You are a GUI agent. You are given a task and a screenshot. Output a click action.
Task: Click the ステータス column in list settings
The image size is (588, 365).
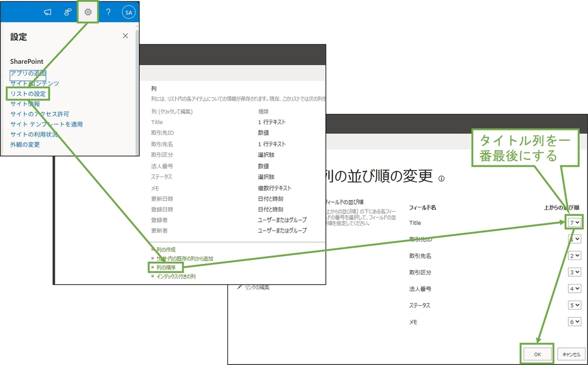pos(162,177)
